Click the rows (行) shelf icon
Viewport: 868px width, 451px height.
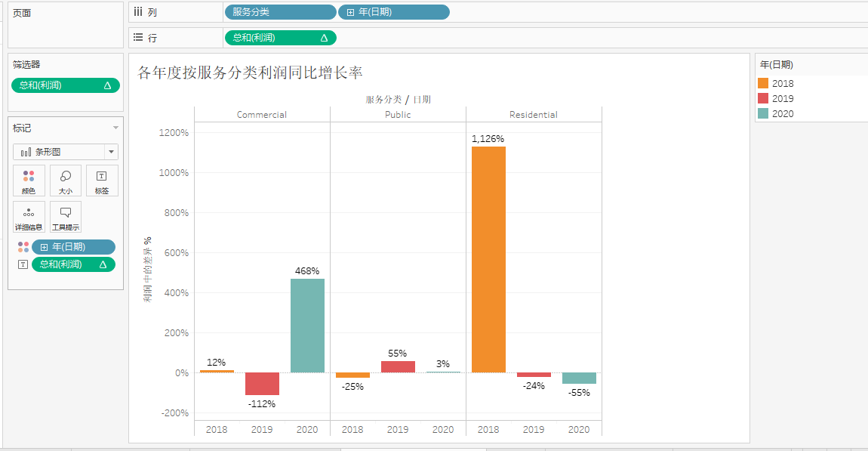[x=138, y=38]
